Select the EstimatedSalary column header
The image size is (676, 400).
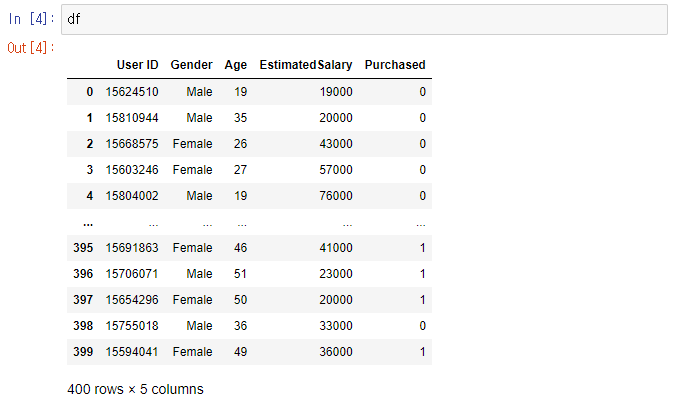pyautogui.click(x=306, y=65)
